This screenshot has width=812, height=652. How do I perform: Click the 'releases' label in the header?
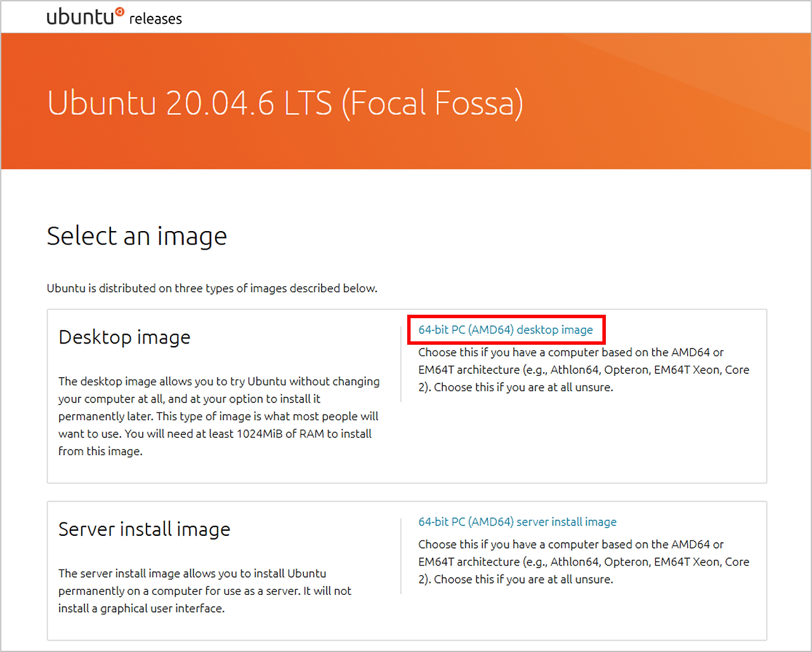tap(155, 20)
